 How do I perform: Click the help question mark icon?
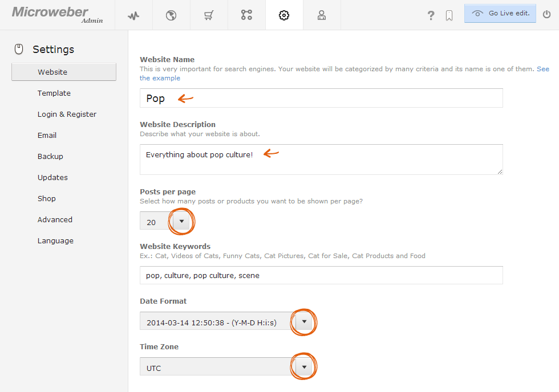point(431,15)
